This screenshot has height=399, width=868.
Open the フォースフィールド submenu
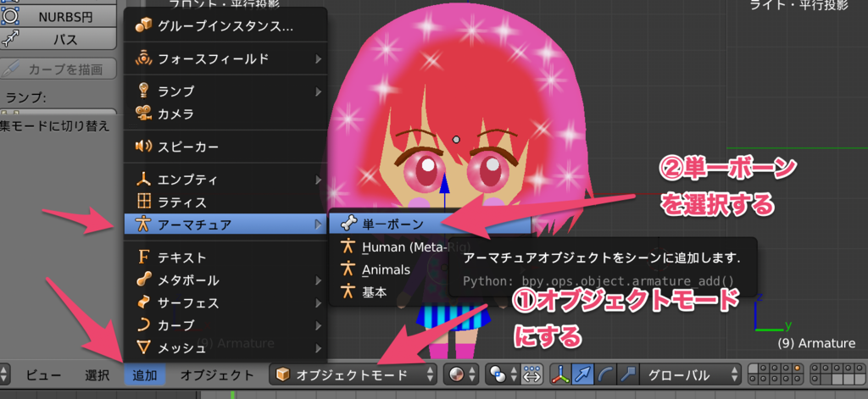[225, 58]
